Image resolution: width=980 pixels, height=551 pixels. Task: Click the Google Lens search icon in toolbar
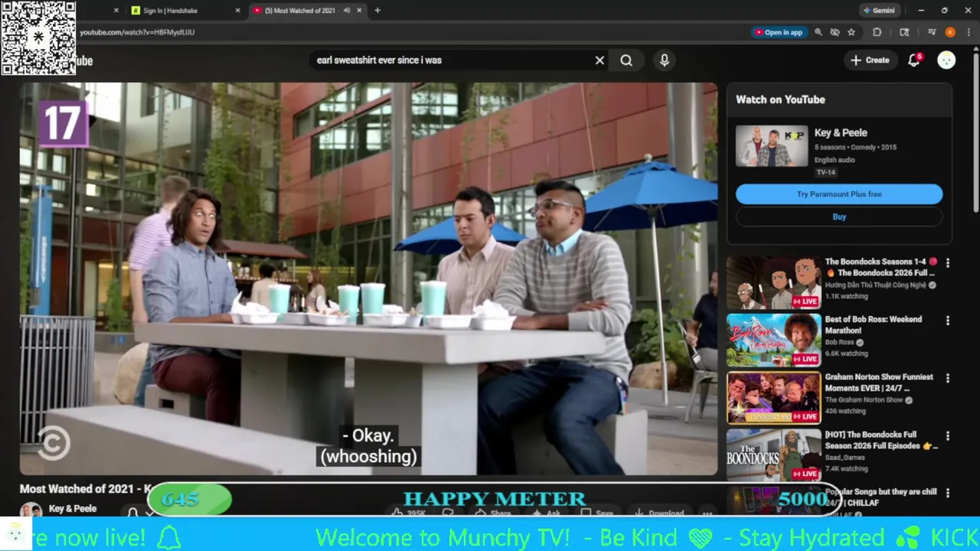[904, 32]
